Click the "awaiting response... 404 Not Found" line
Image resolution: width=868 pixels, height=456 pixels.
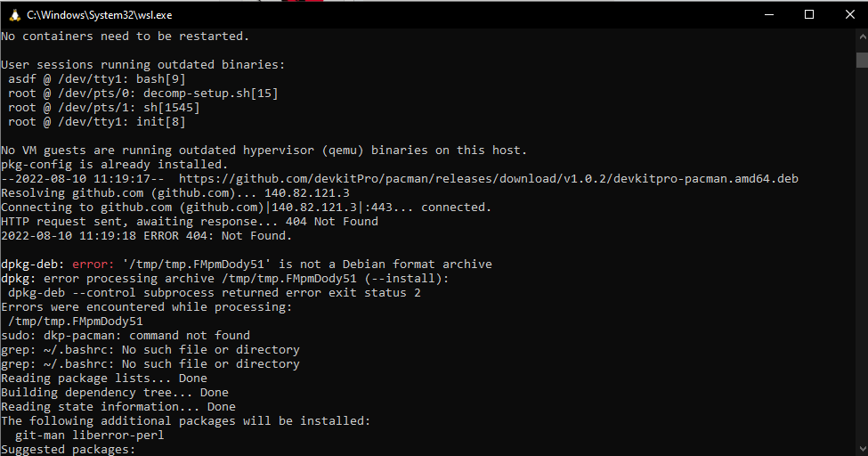coord(190,222)
